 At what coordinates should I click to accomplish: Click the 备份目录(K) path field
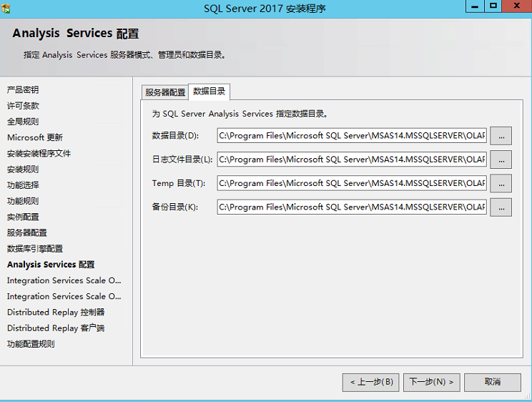click(352, 207)
